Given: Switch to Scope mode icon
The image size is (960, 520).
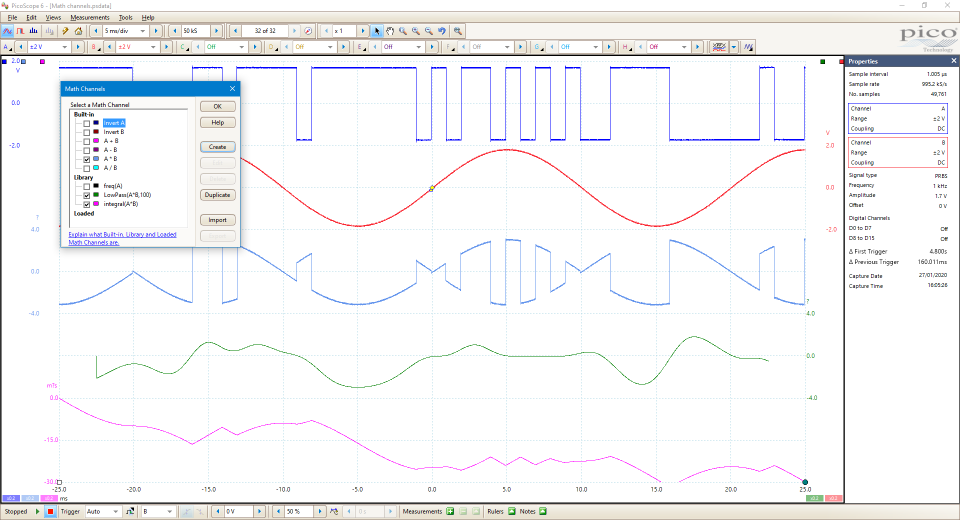Looking at the screenshot, I should pyautogui.click(x=7, y=31).
